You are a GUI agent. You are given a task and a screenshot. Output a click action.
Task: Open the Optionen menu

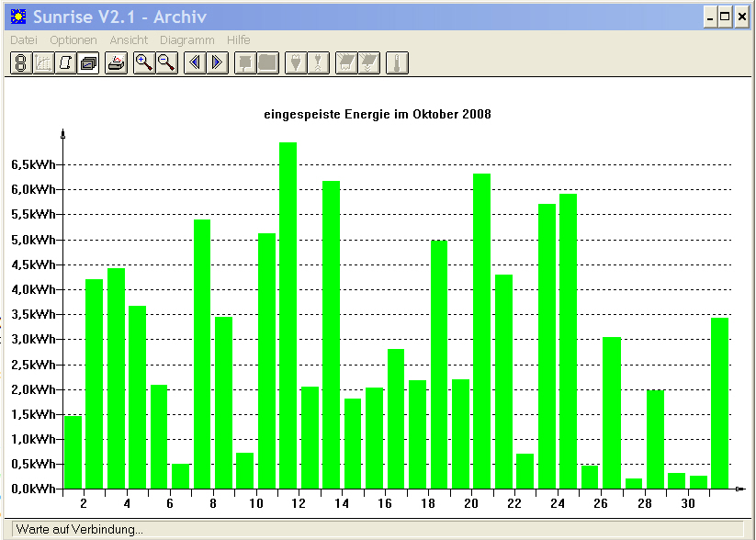point(73,40)
